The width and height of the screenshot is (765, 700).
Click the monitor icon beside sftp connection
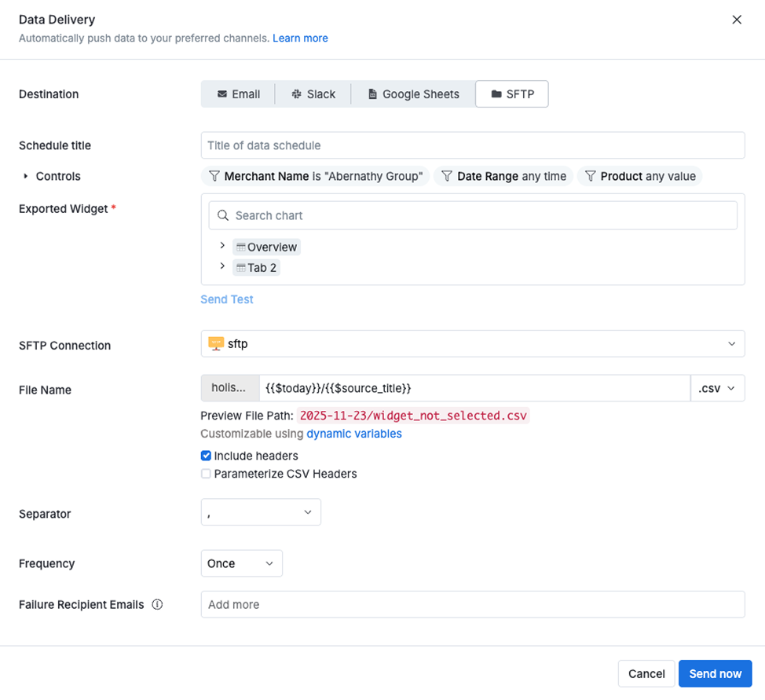[x=215, y=343]
